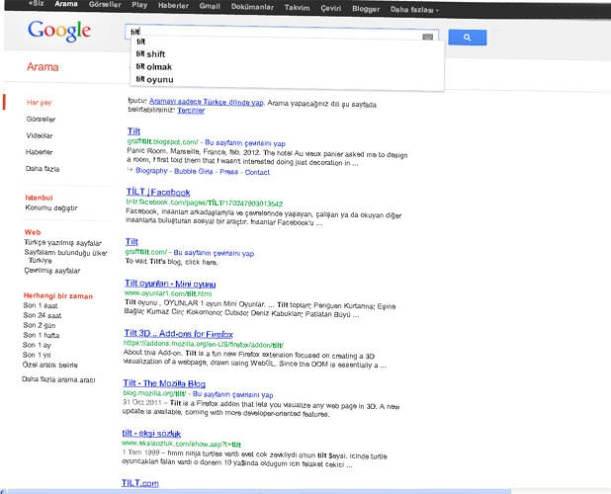Image resolution: width=611 pixels, height=494 pixels.
Task: Select Haberler in the left sidebar
Action: [x=39, y=152]
